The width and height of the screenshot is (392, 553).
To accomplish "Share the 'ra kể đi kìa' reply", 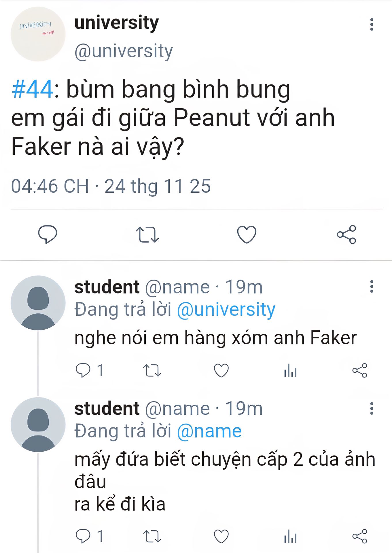I will coord(360,536).
